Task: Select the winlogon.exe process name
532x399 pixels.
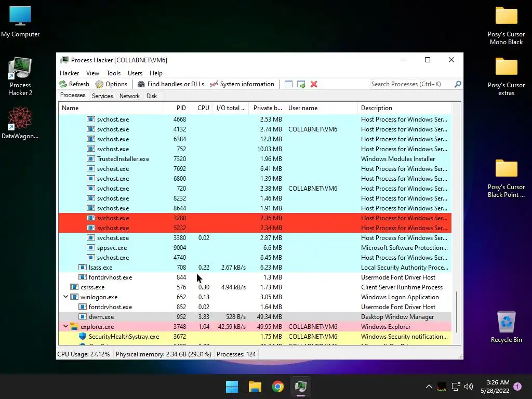Action: (x=99, y=297)
